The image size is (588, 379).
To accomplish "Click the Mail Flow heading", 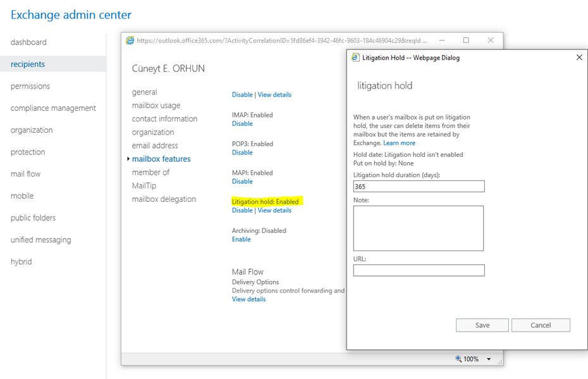I will pos(247,271).
